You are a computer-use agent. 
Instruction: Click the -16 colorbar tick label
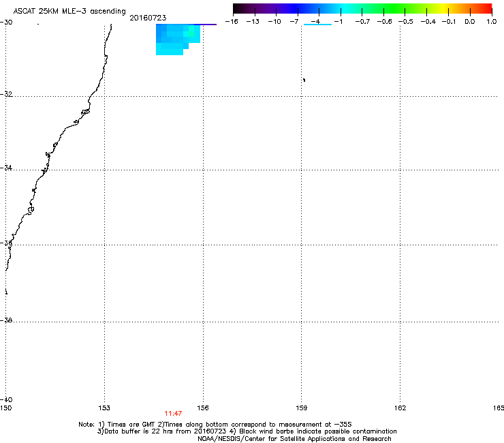(232, 22)
